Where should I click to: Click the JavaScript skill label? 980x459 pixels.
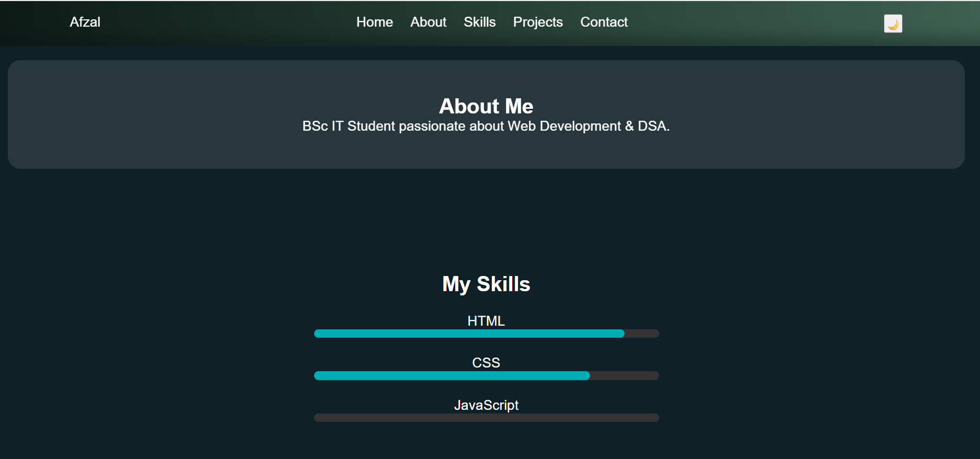pyautogui.click(x=486, y=405)
